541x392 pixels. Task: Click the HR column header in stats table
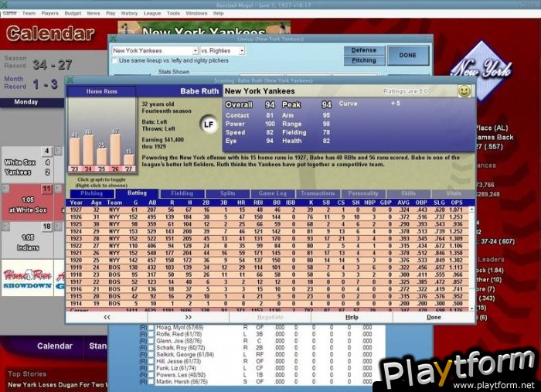point(241,203)
